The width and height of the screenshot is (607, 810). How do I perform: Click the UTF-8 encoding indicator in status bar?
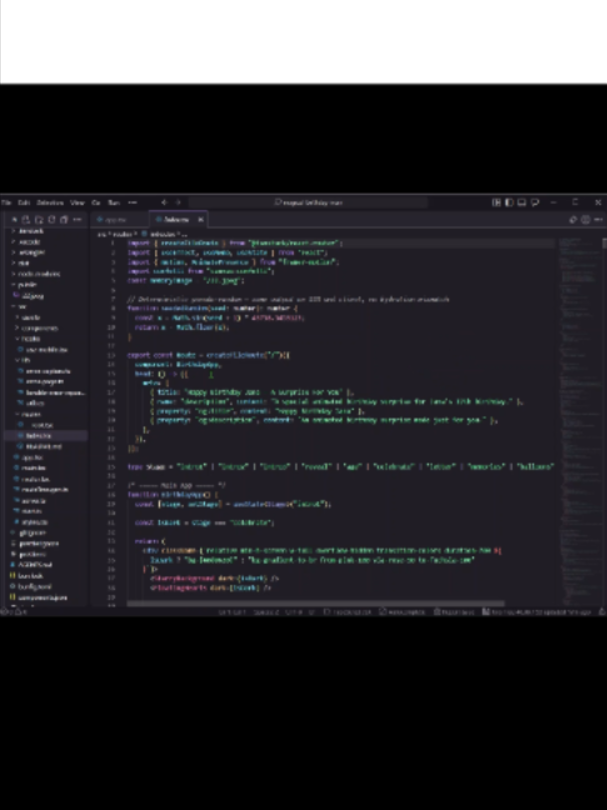click(x=293, y=612)
